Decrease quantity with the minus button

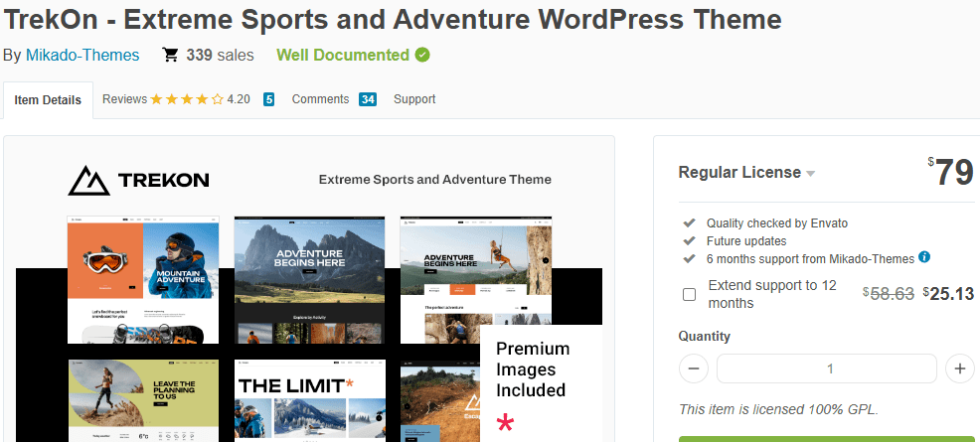[x=693, y=368]
